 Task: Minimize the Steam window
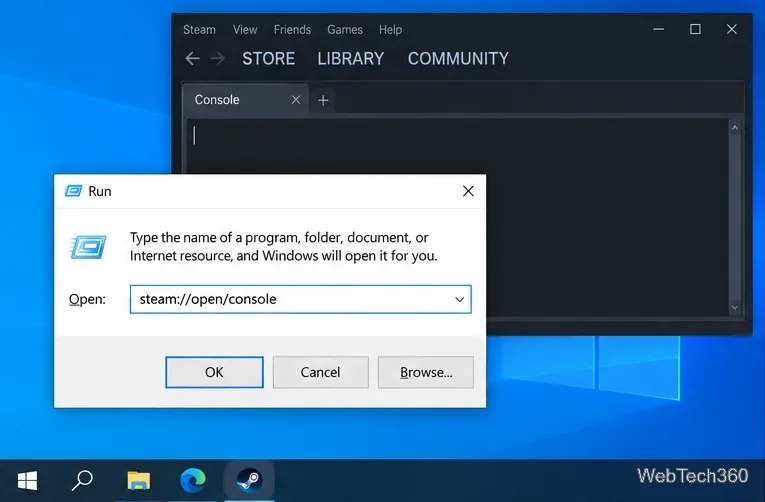point(659,29)
